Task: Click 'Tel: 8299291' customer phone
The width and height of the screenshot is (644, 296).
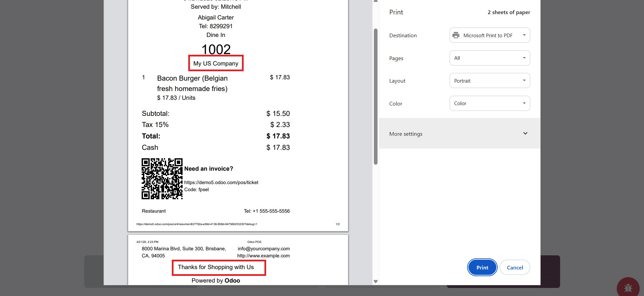Action: (x=216, y=26)
